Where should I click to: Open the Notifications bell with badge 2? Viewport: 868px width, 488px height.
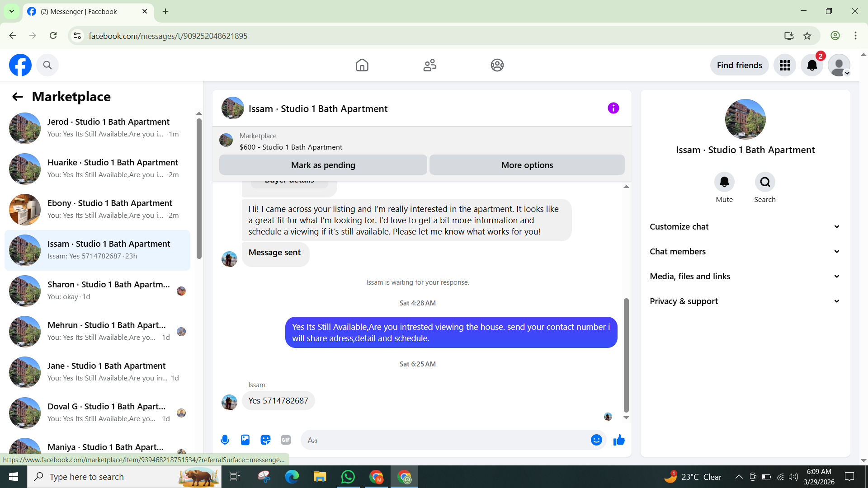click(x=812, y=66)
